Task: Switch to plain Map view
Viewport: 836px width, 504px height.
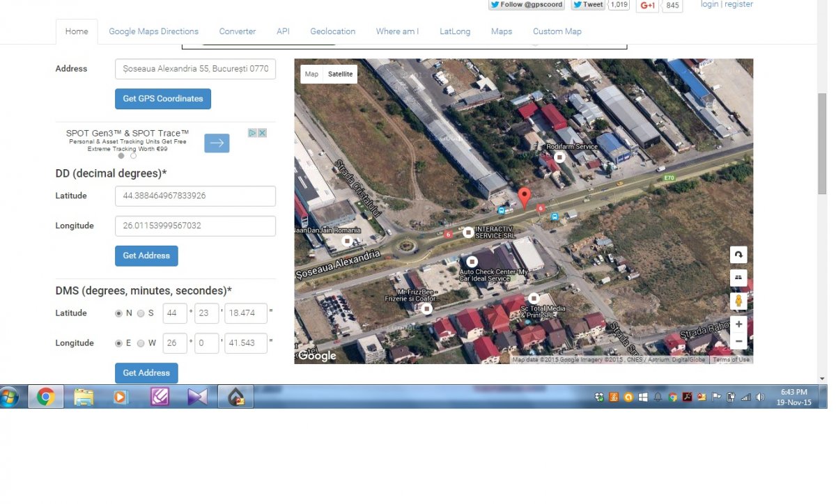Action: point(311,74)
